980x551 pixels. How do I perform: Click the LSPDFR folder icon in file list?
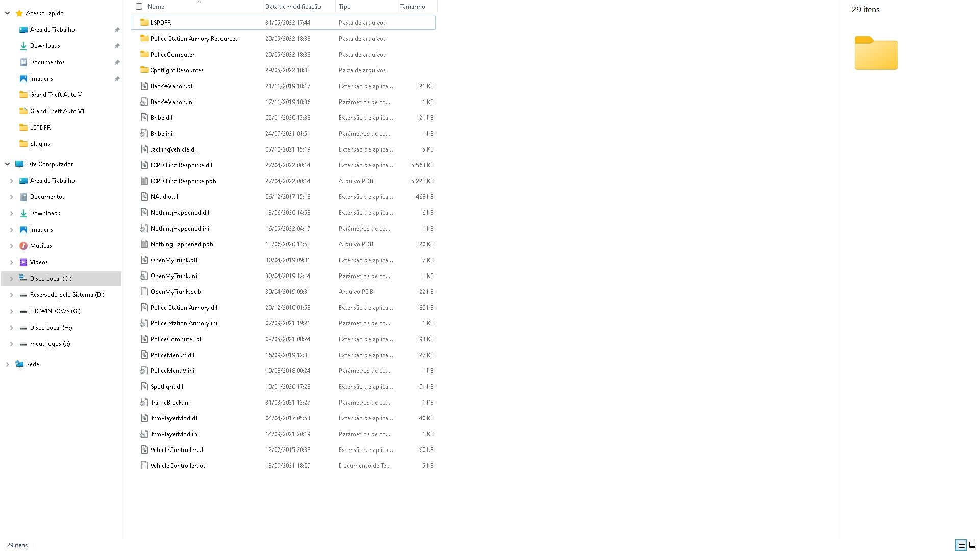(x=144, y=22)
